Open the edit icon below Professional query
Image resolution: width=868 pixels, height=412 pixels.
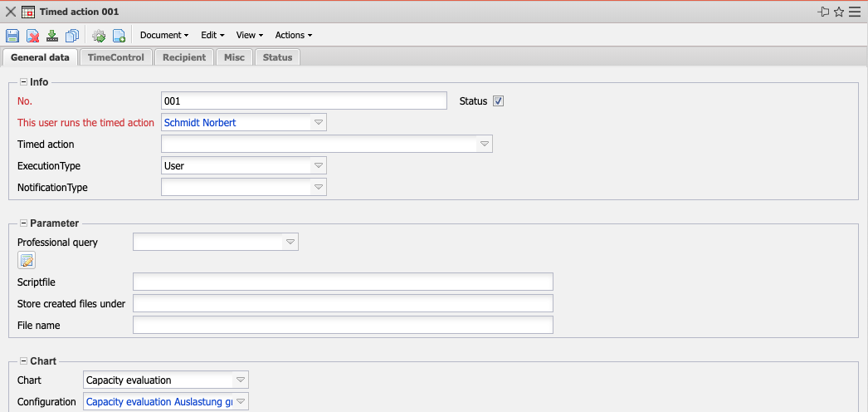click(27, 261)
